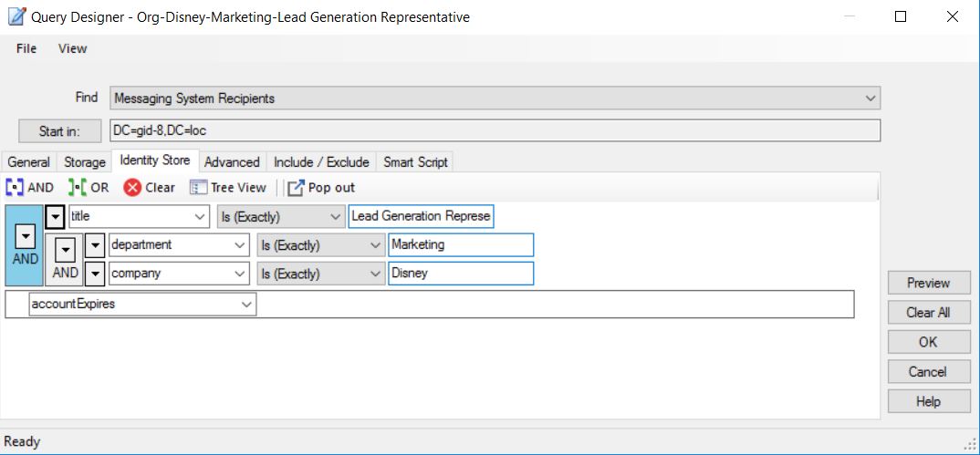The height and width of the screenshot is (455, 980).
Task: Click the Marketing value text field
Action: (x=460, y=244)
